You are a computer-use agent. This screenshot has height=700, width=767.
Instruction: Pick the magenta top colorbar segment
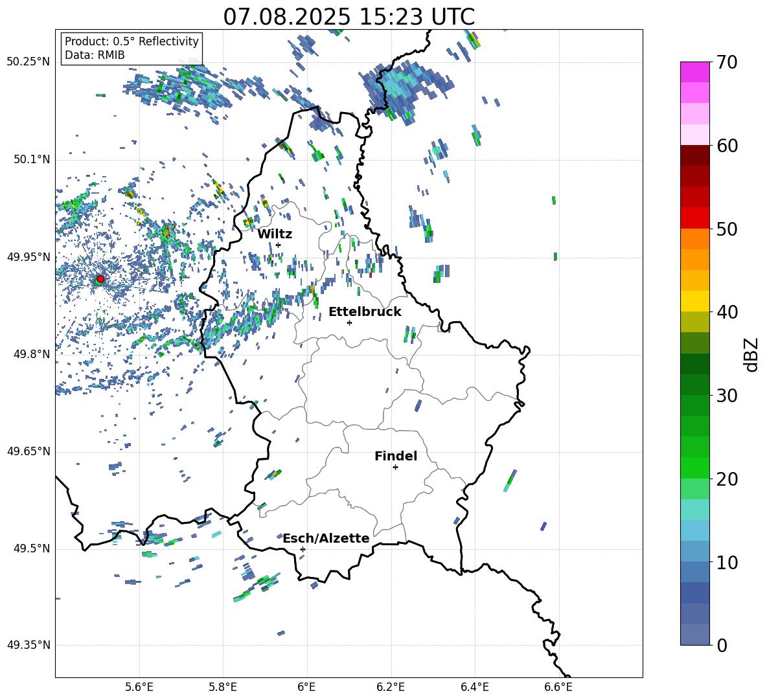pyautogui.click(x=694, y=72)
